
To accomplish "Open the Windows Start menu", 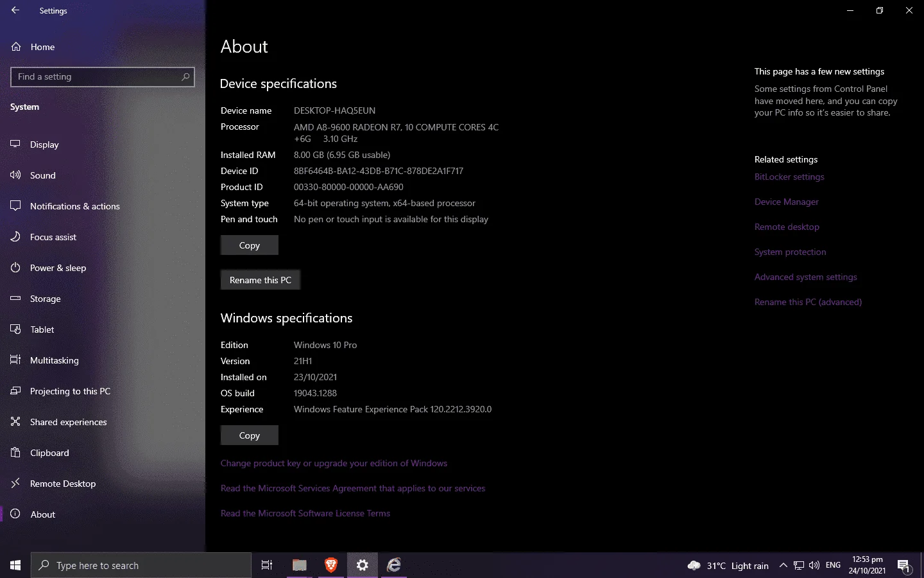I will pos(15,565).
